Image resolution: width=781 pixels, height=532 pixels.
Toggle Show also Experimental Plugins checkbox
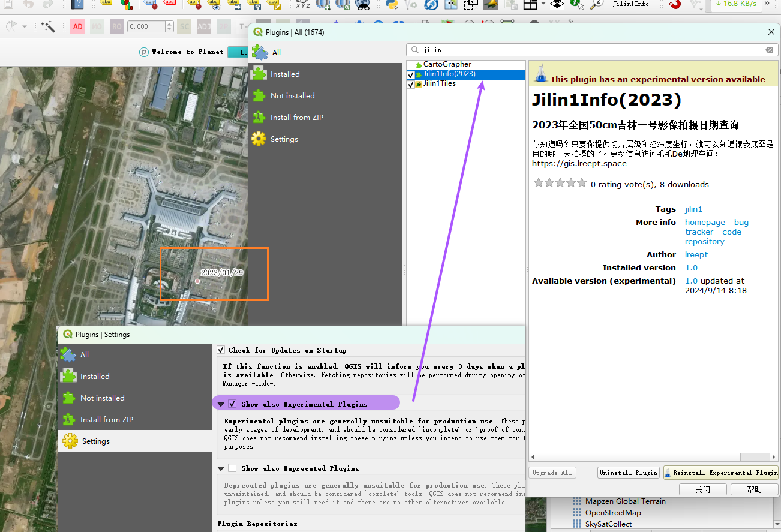[x=232, y=404]
